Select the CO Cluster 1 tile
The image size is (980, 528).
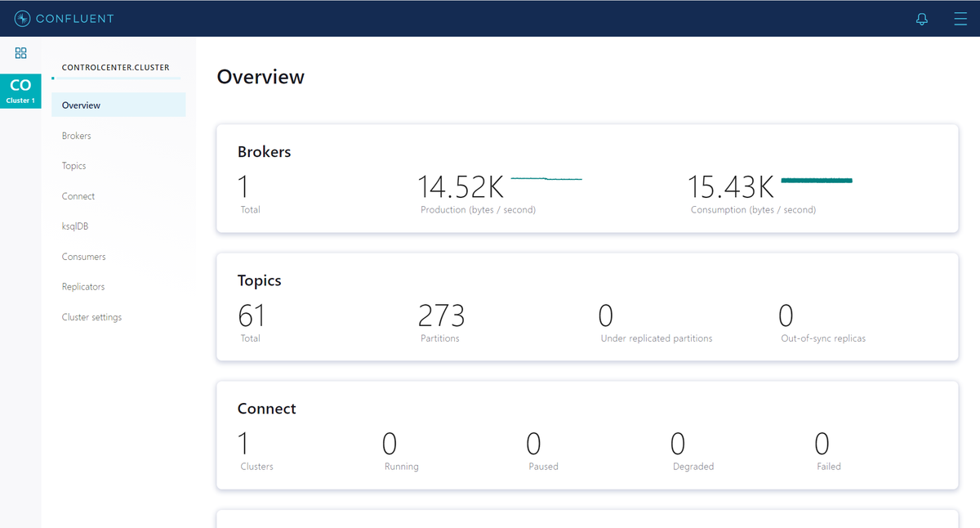pyautogui.click(x=20, y=92)
